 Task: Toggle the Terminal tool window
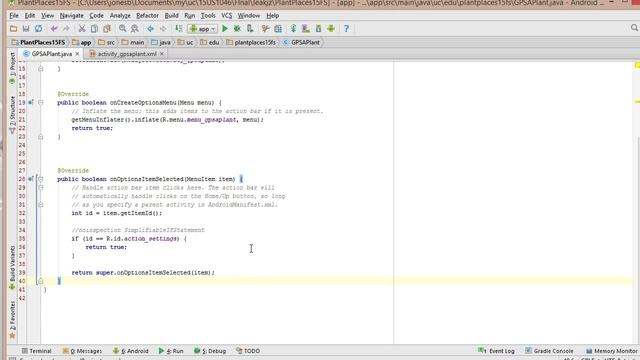tap(37, 351)
